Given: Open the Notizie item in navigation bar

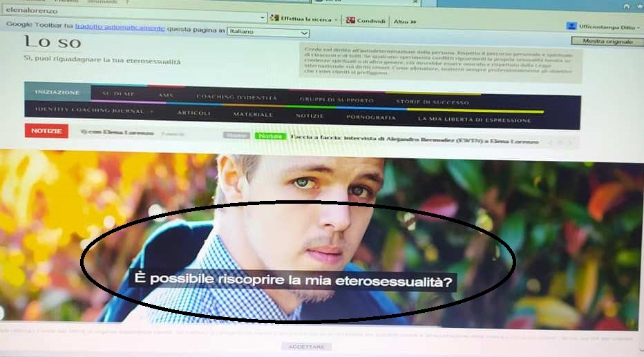Looking at the screenshot, I should tap(310, 116).
